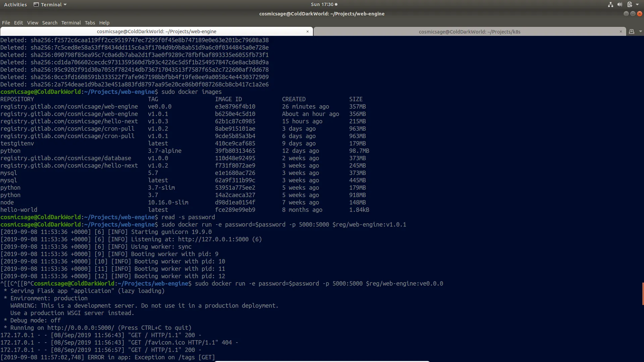
Task: Open the Search menu
Action: click(50, 23)
